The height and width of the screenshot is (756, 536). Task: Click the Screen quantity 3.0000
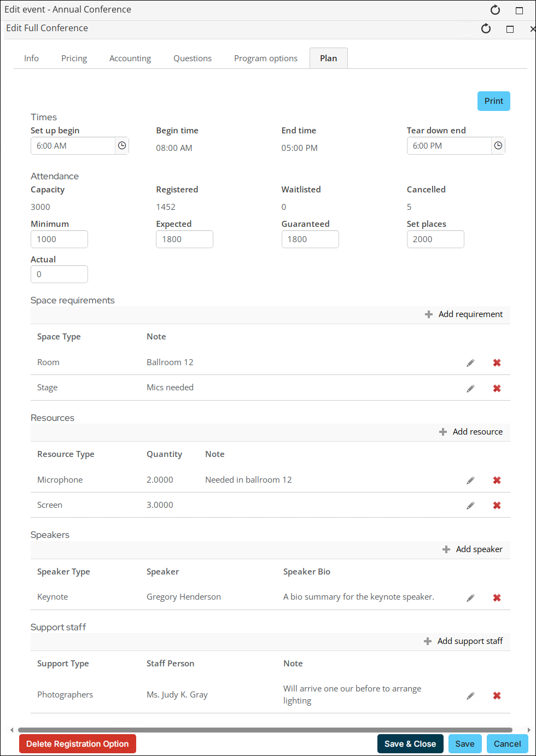tap(160, 505)
